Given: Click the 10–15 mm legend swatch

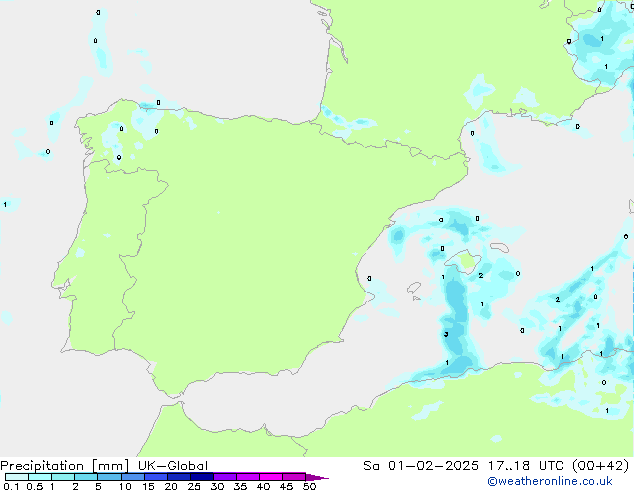Looking at the screenshot, I should (x=132, y=477).
